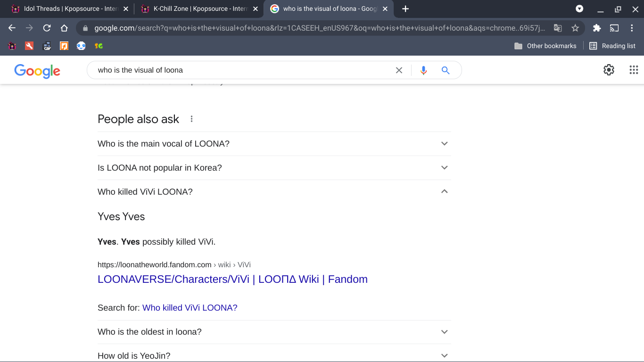Screen dimensions: 644x362
Task: Close the K-Chill Zone tab
Action: point(256,9)
